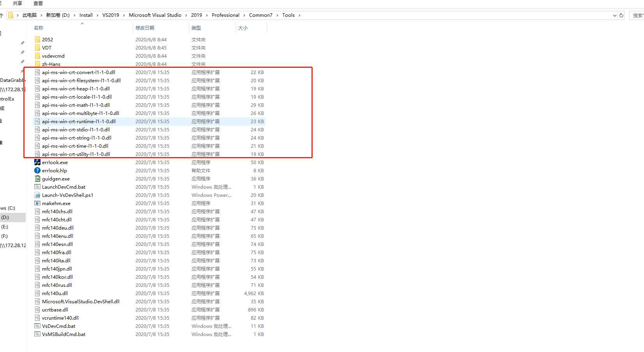Image resolution: width=644 pixels, height=352 pixels.
Task: Click the VsMSBuildCmd.bat file icon
Action: tap(37, 334)
